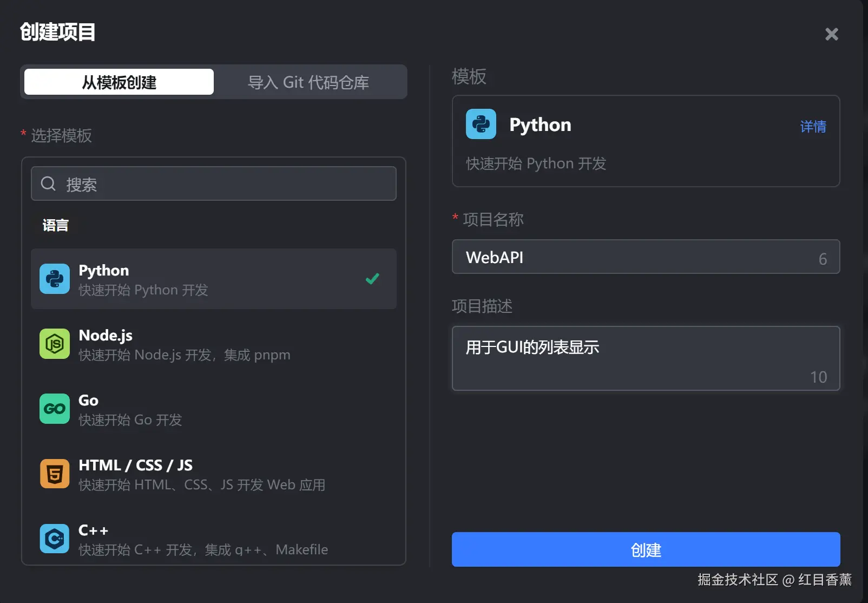Click the 项目描述 text area
Screen dimensions: 868x603
click(645, 358)
